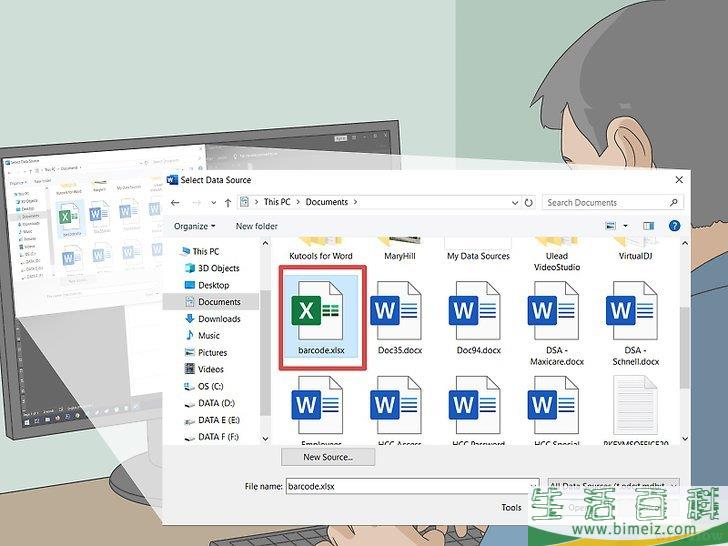Select This PC in navigation tree
Screen dimensions: 728x546
[x=200, y=251]
